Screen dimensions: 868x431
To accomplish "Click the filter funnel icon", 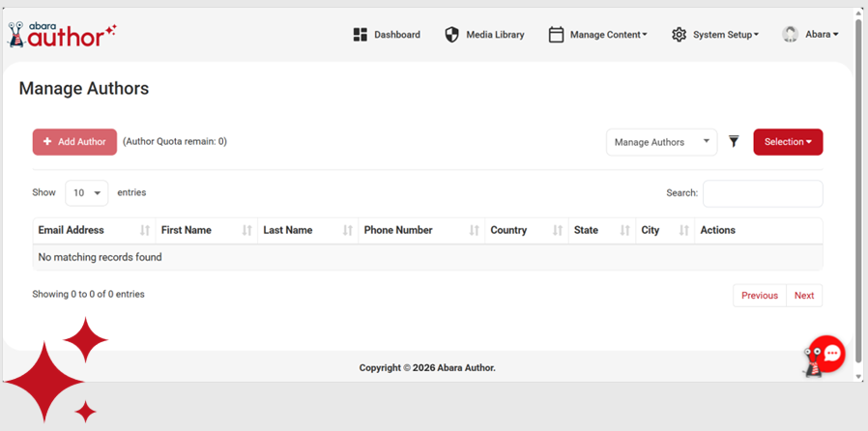I will click(x=734, y=142).
